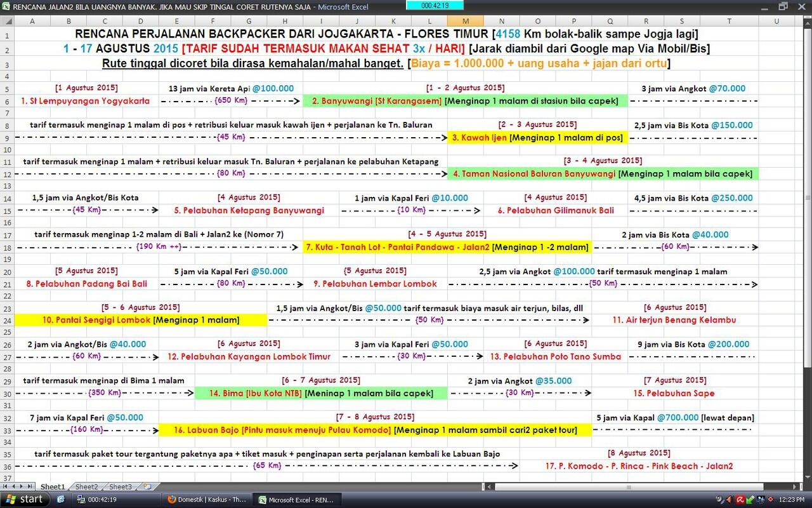Switch to the Sheet3 tab
812x508 pixels.
pyautogui.click(x=120, y=487)
